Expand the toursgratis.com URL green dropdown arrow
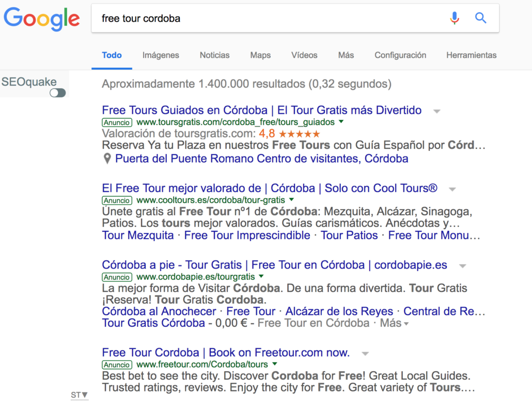 tap(341, 122)
